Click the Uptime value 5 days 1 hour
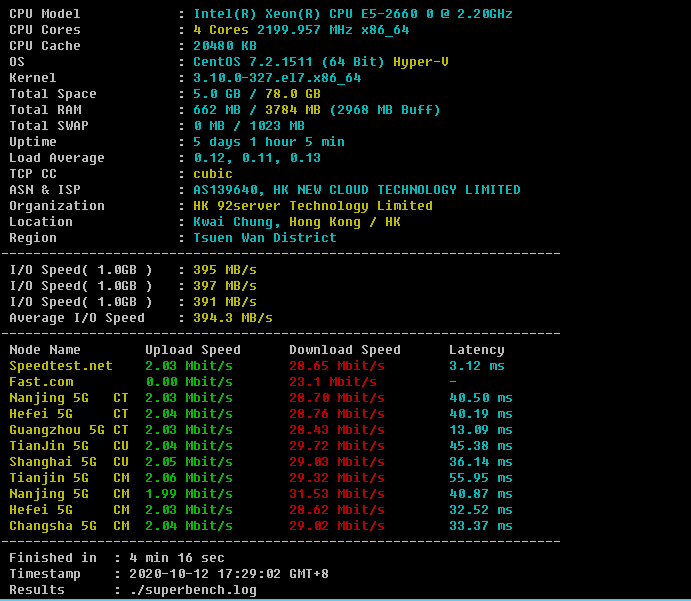This screenshot has width=691, height=601. [269, 142]
